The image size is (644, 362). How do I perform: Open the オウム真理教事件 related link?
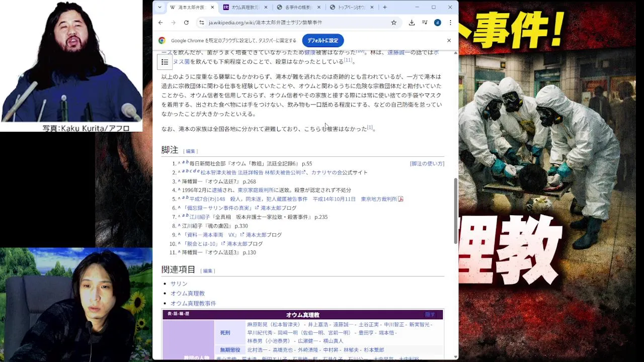(193, 304)
